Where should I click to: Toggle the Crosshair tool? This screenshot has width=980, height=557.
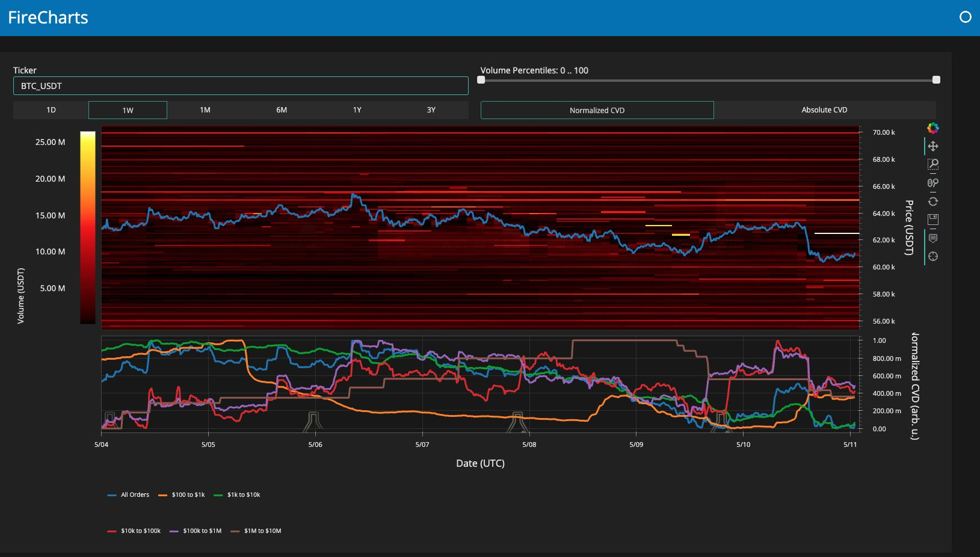tap(932, 256)
